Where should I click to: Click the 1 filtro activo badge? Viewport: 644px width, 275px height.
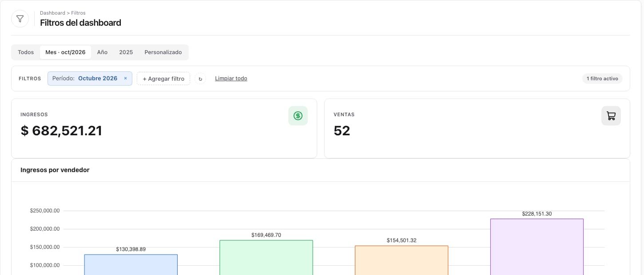pos(602,79)
